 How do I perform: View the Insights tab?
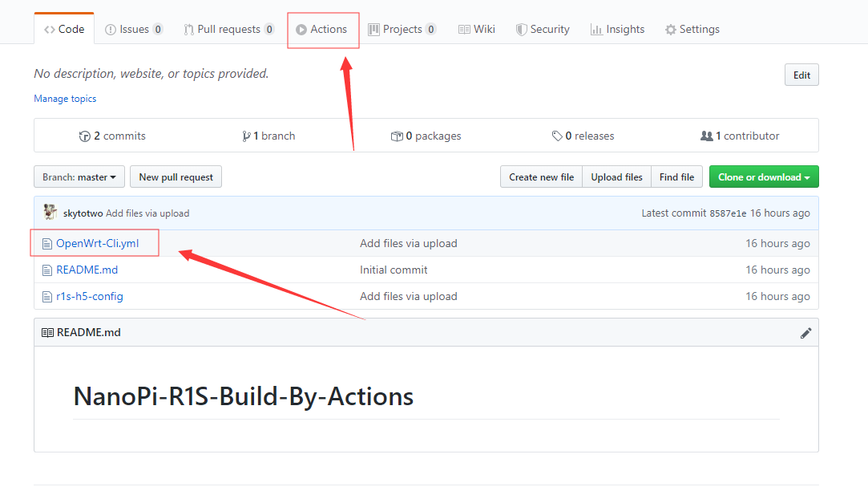tap(617, 30)
